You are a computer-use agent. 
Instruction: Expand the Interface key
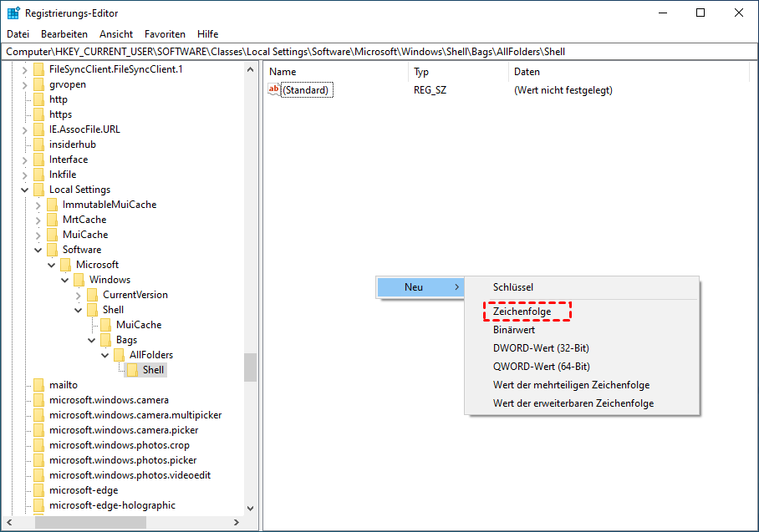point(25,160)
